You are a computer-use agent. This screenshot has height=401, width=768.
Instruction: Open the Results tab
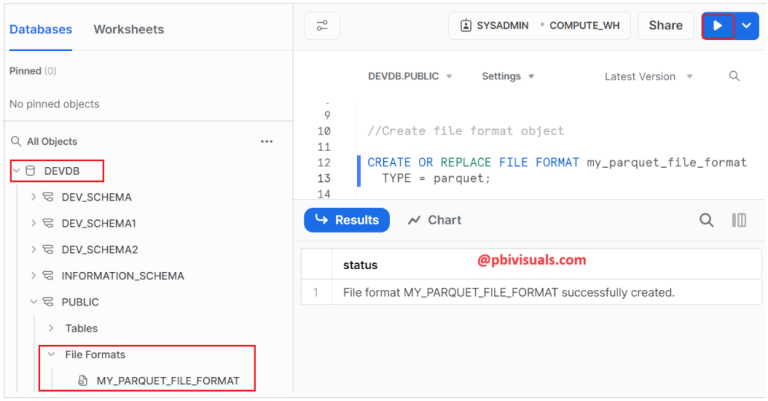pos(347,220)
